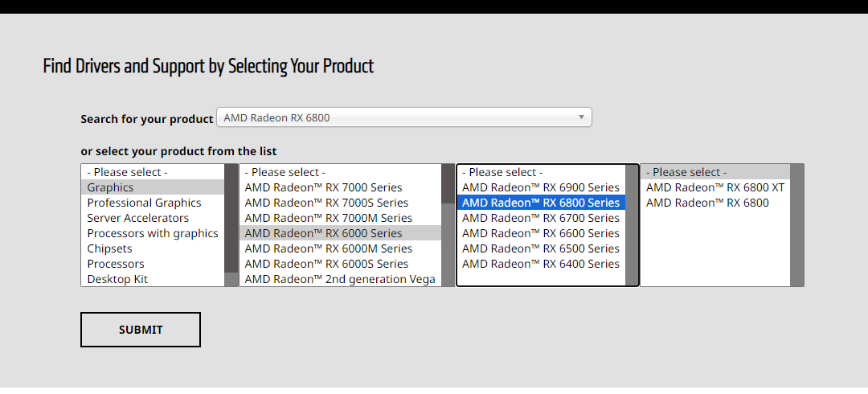Select AMD Radeon RX 6000 Series
Image resolution: width=868 pixels, height=394 pixels.
pyautogui.click(x=323, y=233)
